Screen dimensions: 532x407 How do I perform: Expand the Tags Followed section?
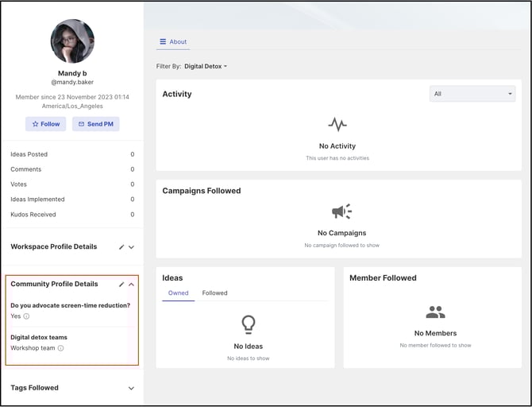click(131, 388)
